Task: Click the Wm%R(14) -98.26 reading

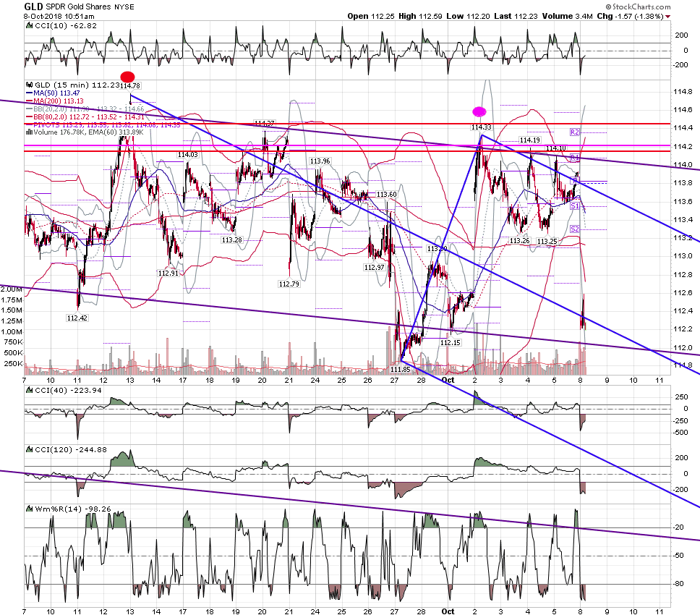Action: click(x=73, y=509)
